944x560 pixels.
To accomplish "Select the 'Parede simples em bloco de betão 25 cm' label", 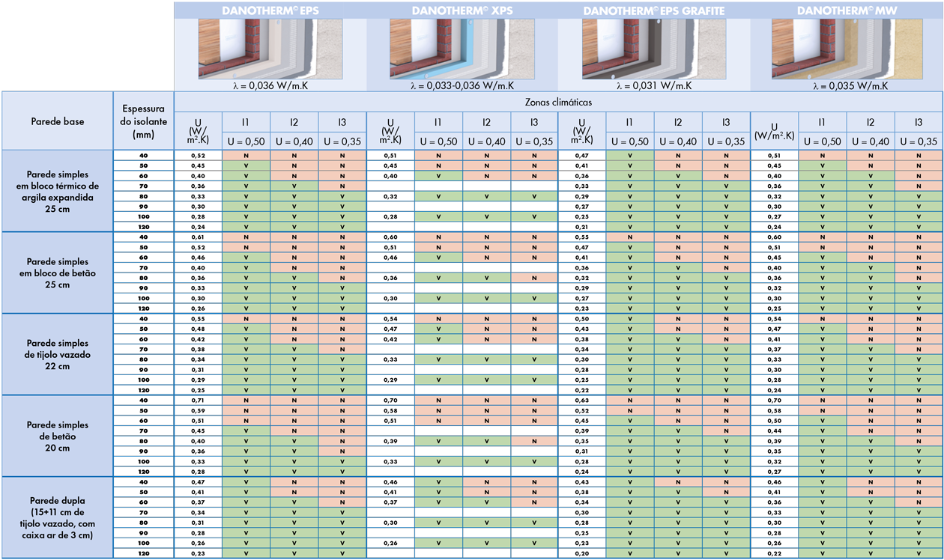I will (x=58, y=273).
